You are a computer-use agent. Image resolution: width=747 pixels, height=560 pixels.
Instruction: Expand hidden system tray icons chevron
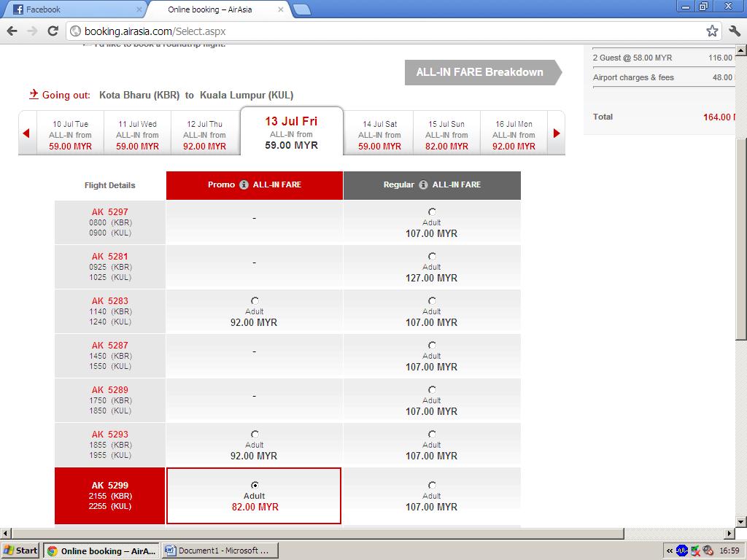click(669, 551)
